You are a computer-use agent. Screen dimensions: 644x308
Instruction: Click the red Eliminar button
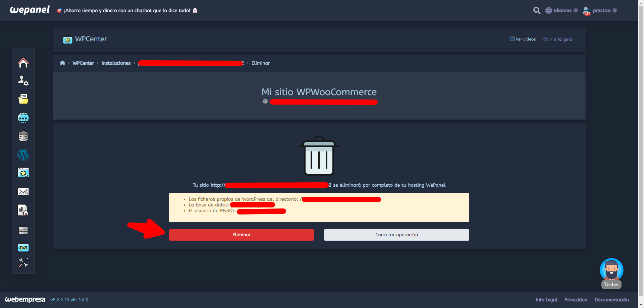pos(241,235)
